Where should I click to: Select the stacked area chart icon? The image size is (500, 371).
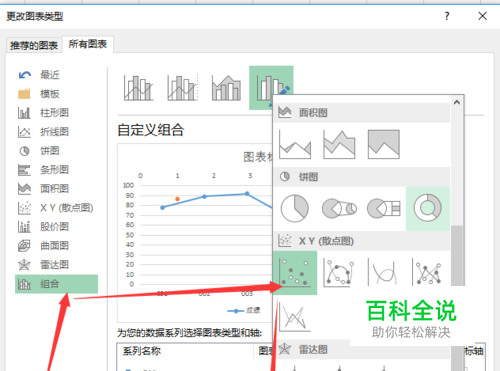pos(339,144)
